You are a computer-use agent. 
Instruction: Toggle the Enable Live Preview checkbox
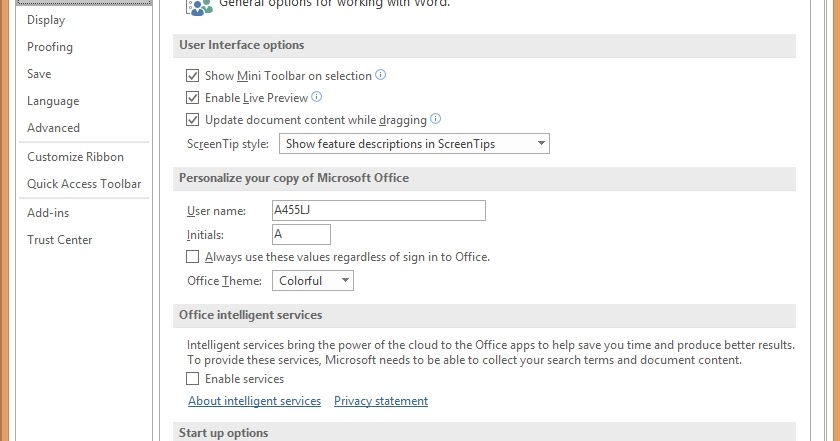193,98
